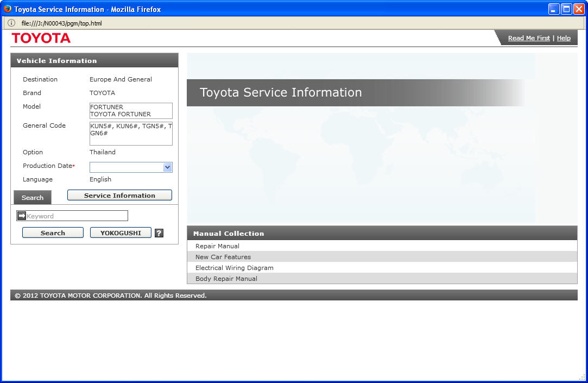
Task: Open the Read Me First link
Action: tap(529, 38)
